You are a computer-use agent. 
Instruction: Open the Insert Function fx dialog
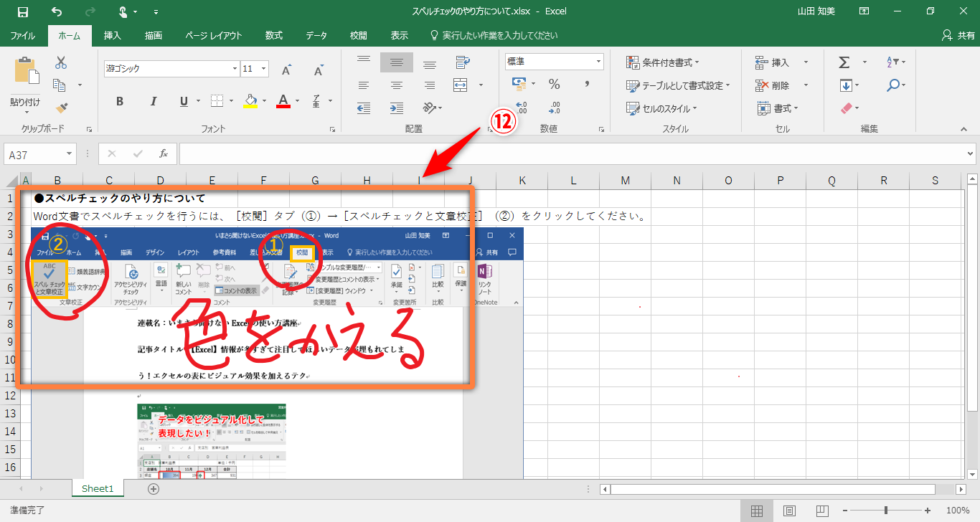(x=164, y=153)
